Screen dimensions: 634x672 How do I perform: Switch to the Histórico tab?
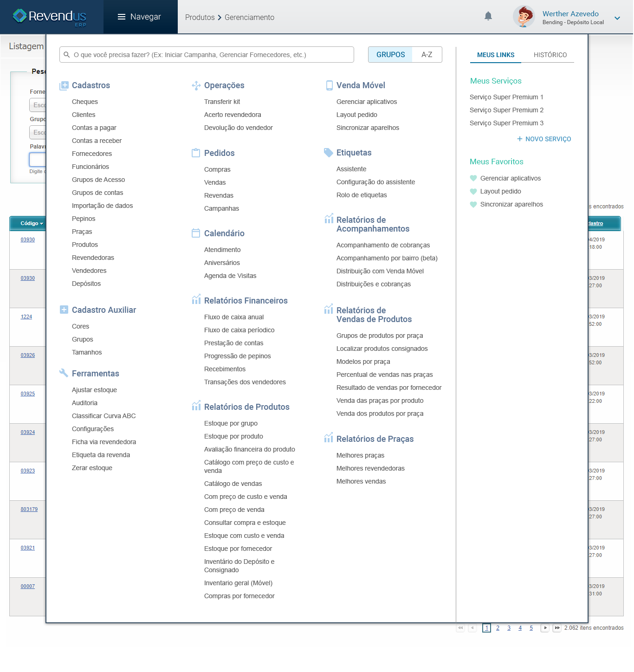pyautogui.click(x=550, y=55)
